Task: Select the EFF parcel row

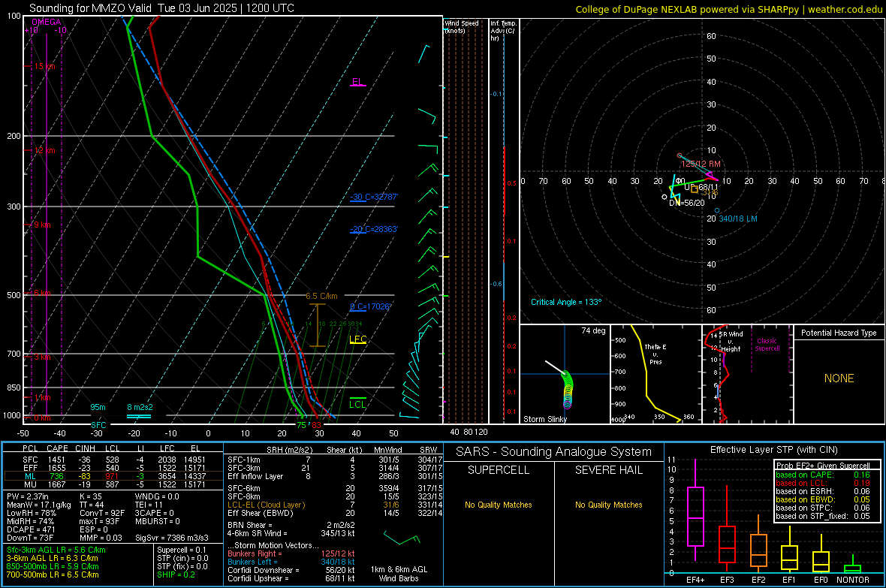Action: pyautogui.click(x=113, y=468)
